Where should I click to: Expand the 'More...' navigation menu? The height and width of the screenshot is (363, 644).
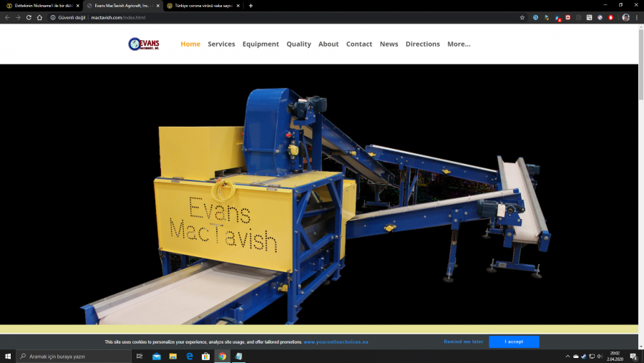(459, 44)
